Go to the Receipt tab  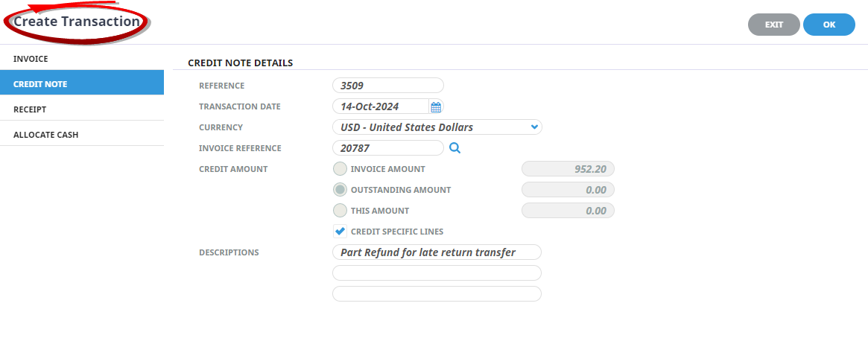pyautogui.click(x=82, y=109)
